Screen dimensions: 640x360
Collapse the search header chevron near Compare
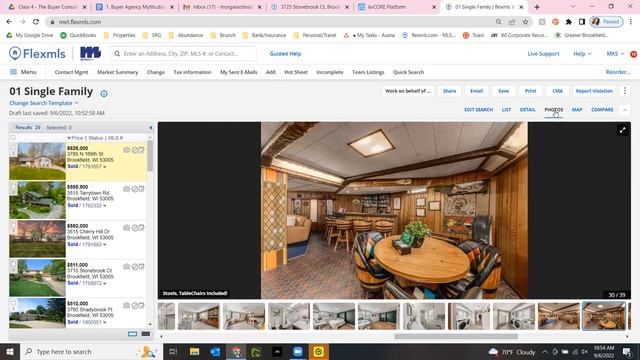coord(624,110)
